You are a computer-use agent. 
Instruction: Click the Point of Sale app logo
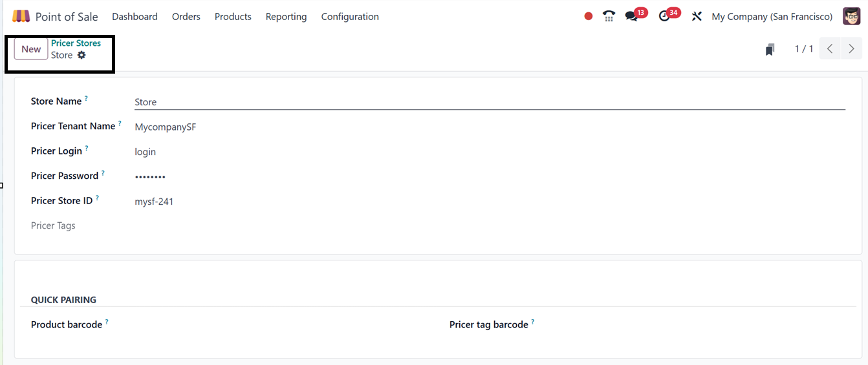pos(21,16)
